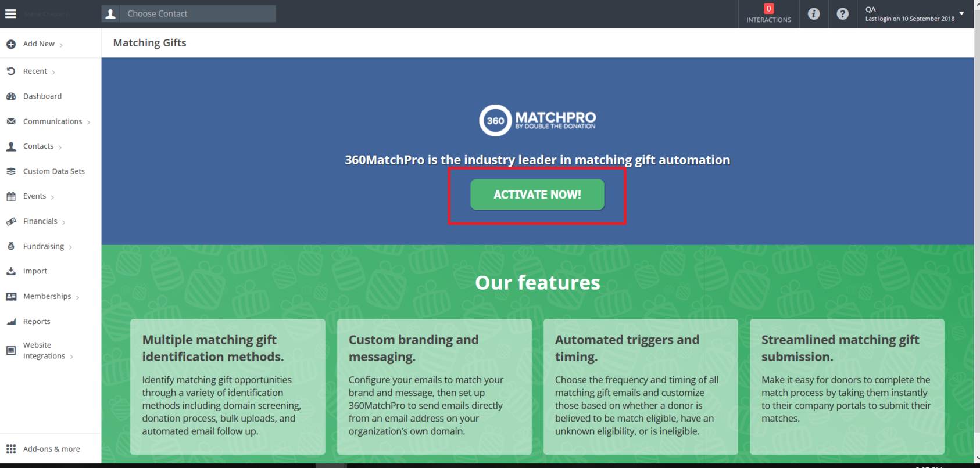The image size is (980, 468).
Task: Click the INTERACTIONS label in header
Action: 768,20
